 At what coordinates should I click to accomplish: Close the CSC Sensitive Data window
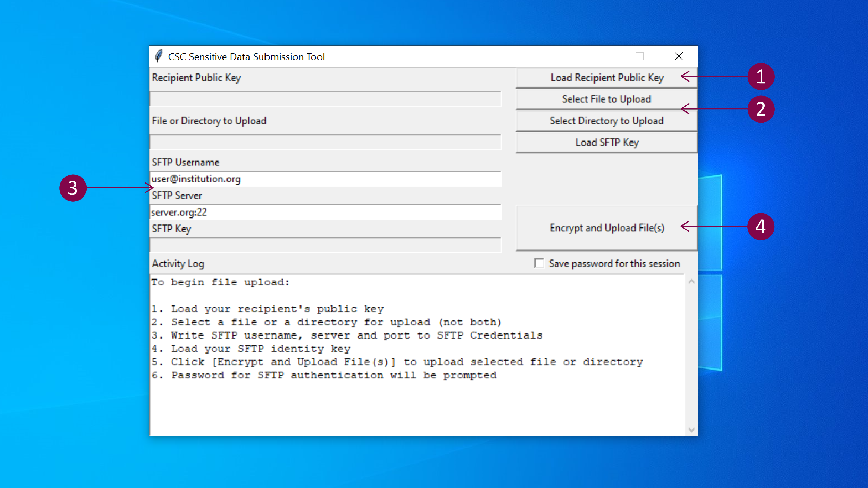[x=679, y=56]
